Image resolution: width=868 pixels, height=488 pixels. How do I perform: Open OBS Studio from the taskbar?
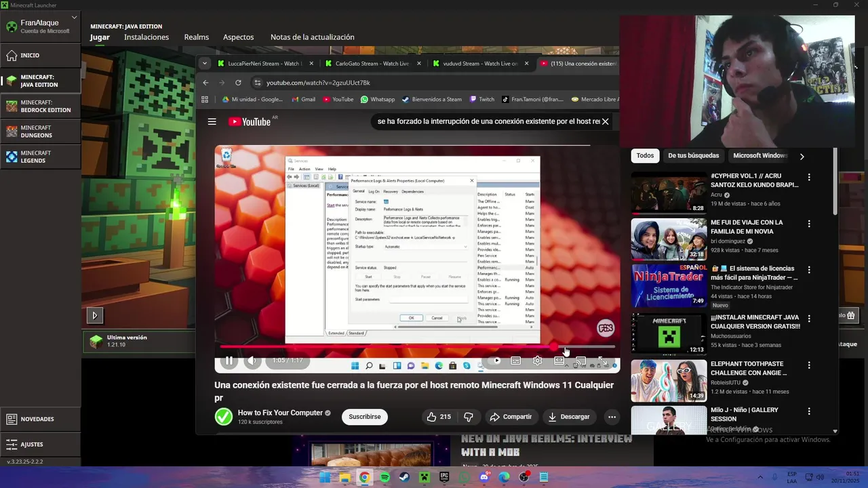(x=524, y=477)
